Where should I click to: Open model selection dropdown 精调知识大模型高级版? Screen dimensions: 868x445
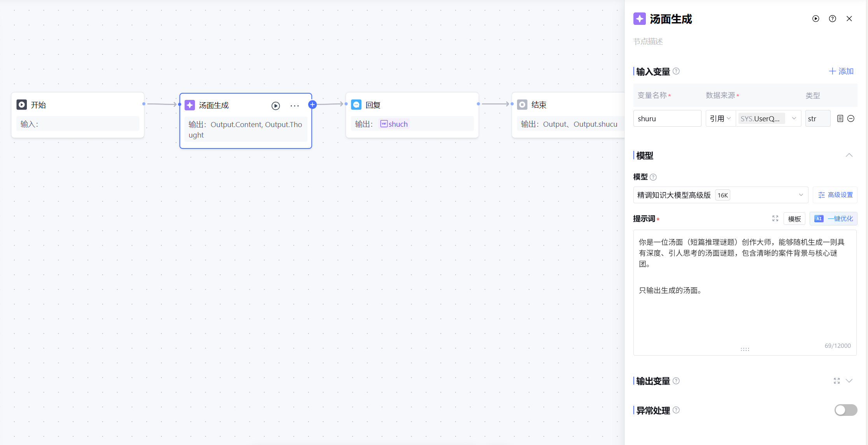click(x=720, y=195)
